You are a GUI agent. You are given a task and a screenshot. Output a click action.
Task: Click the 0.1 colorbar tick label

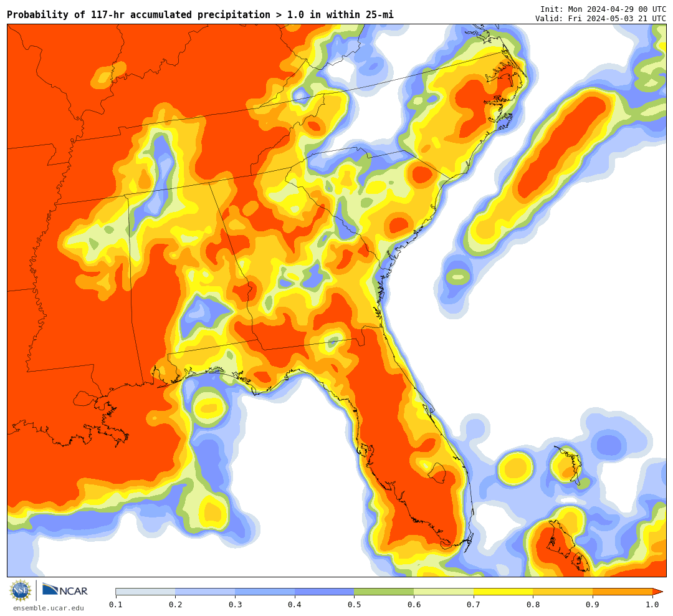pyautogui.click(x=116, y=604)
